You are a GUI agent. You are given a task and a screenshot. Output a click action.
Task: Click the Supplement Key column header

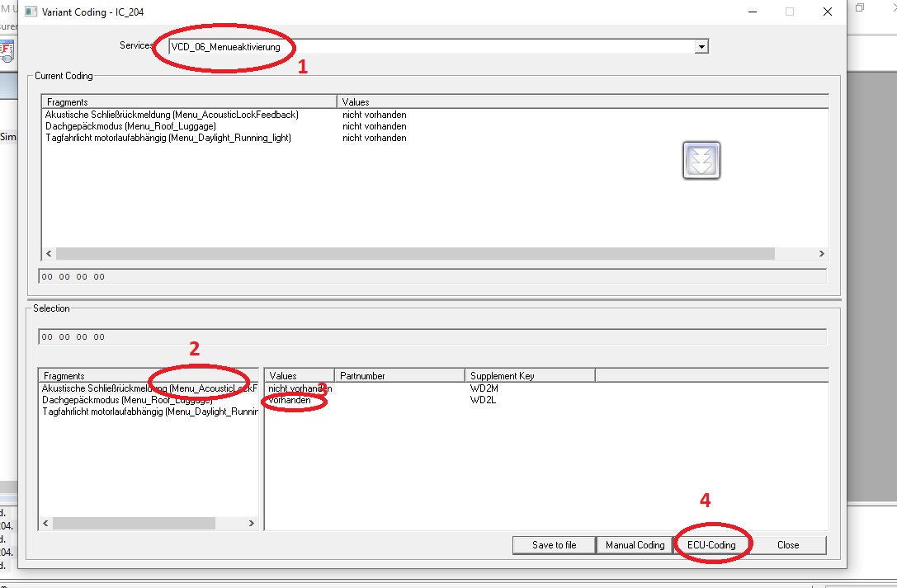529,376
